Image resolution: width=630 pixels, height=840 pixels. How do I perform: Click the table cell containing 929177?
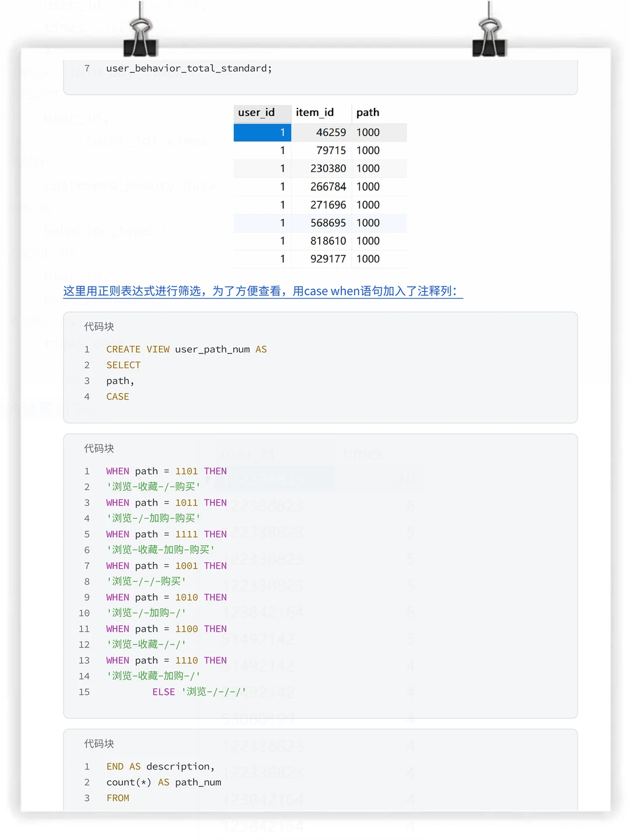(x=330, y=259)
